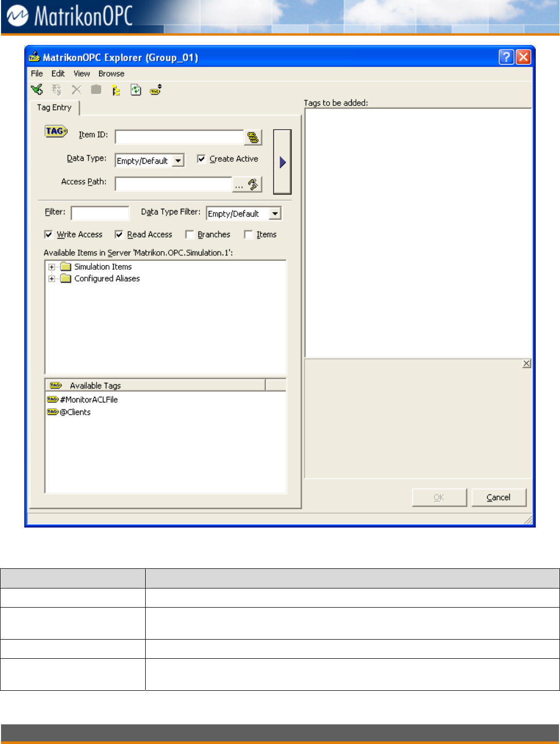The image size is (560, 744).
Task: Select the Tag Entry tab
Action: point(54,107)
